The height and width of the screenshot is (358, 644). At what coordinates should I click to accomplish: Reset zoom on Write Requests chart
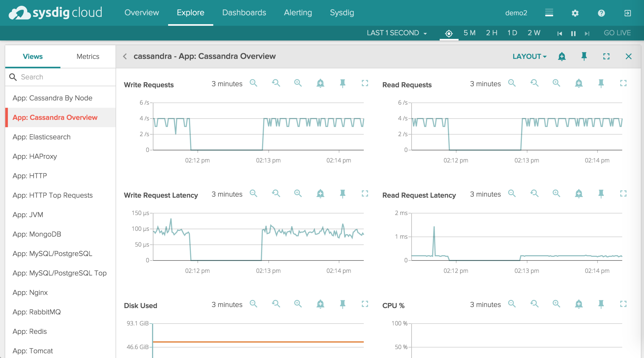point(276,83)
